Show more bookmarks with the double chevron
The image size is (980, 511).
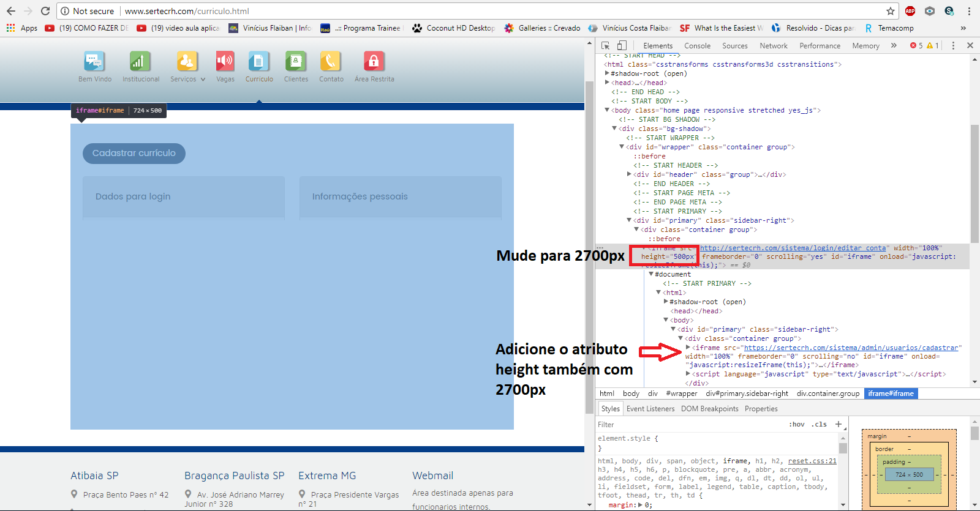coord(963,28)
